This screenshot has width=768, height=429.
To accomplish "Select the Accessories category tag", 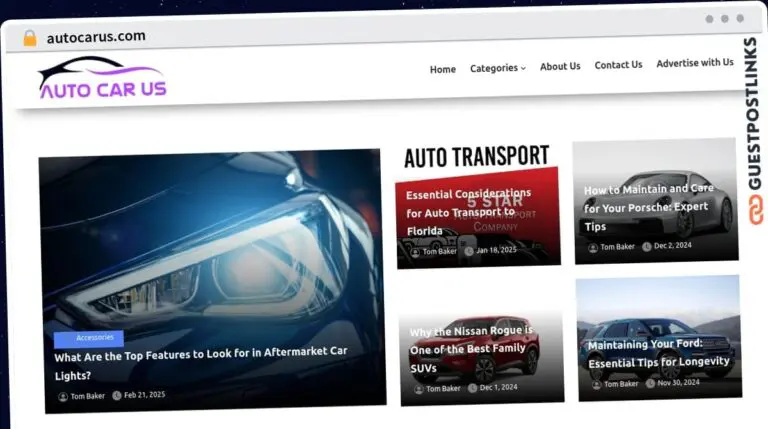I will coord(89,338).
